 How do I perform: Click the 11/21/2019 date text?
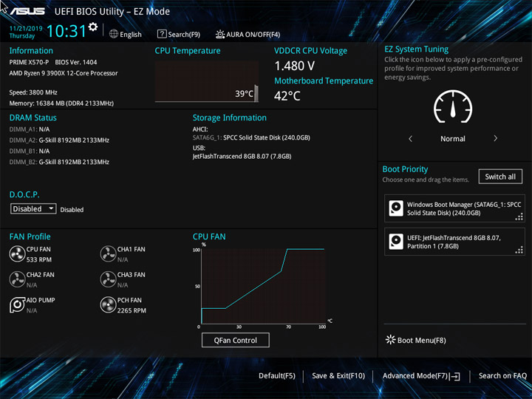[x=26, y=29]
